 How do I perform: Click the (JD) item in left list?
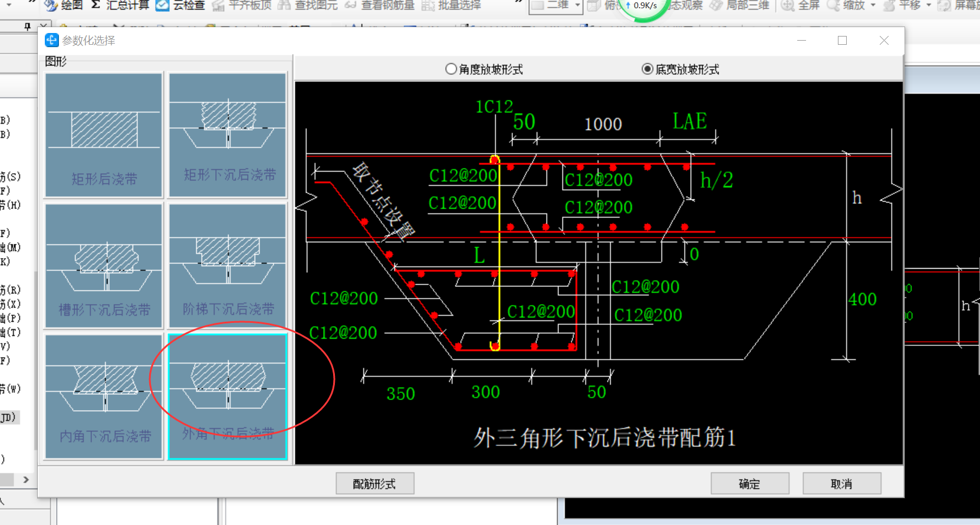click(x=8, y=417)
